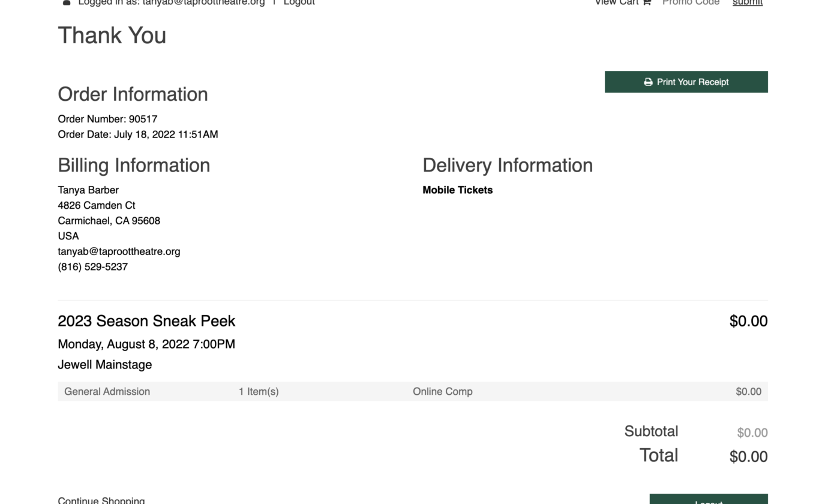The width and height of the screenshot is (840, 504).
Task: Click the submit promo code link
Action: coord(748,2)
